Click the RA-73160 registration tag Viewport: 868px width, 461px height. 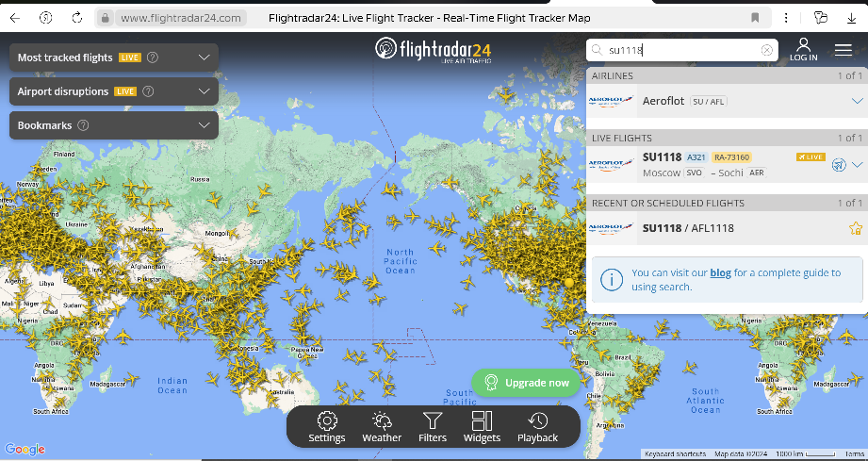point(732,157)
